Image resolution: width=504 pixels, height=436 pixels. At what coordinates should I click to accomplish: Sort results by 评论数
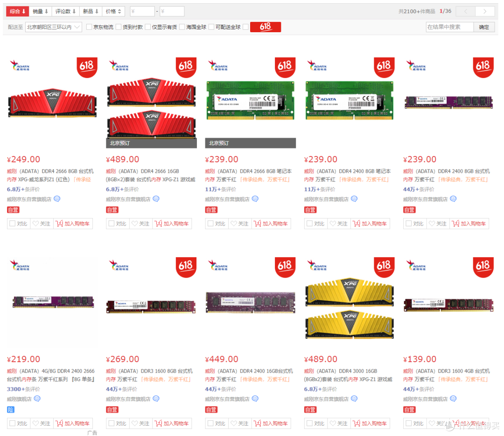click(66, 11)
